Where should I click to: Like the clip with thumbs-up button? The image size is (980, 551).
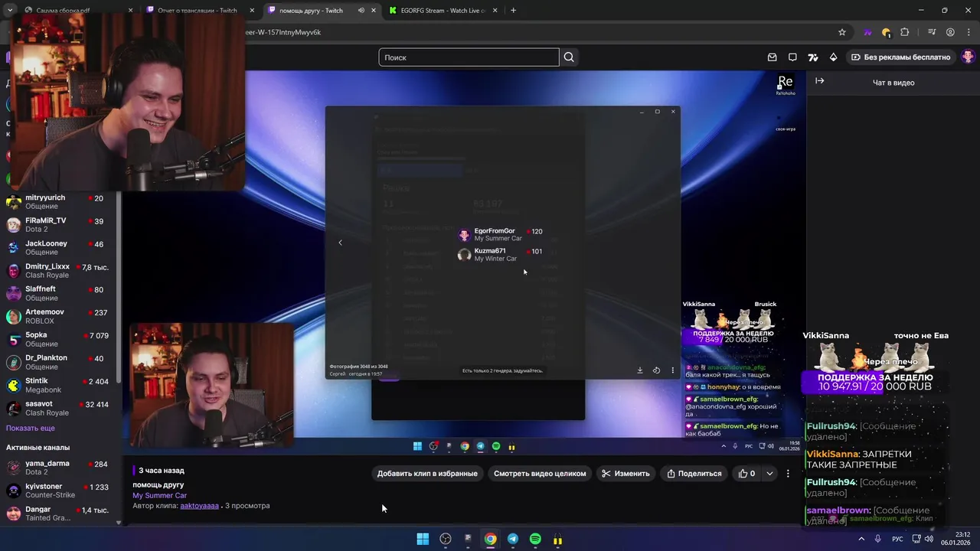(746, 474)
